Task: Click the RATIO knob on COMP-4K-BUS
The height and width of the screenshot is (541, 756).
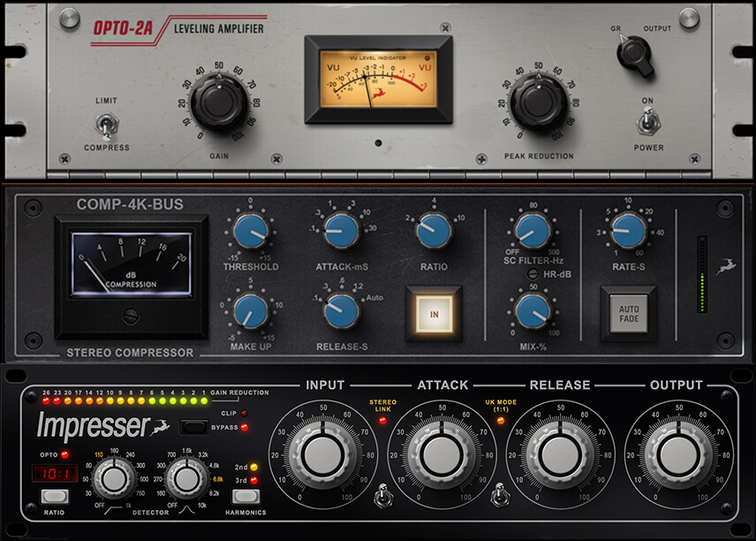Action: pyautogui.click(x=434, y=231)
